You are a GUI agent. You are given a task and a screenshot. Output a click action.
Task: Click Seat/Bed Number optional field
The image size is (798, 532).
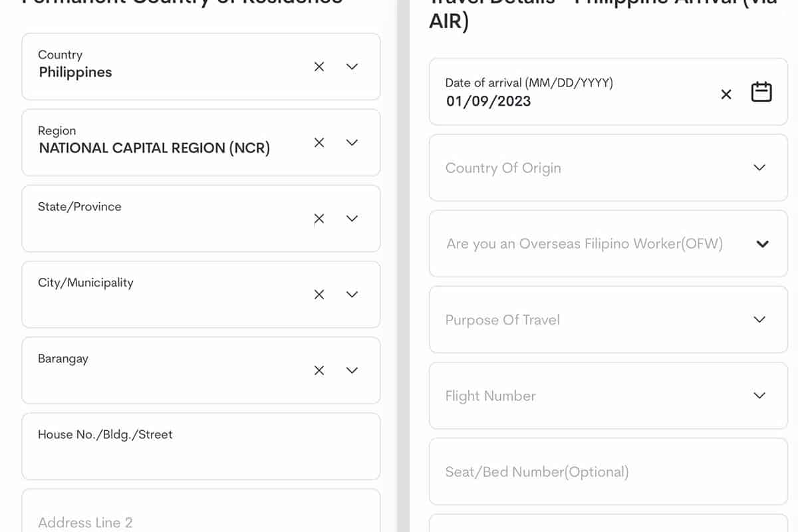pos(598,471)
